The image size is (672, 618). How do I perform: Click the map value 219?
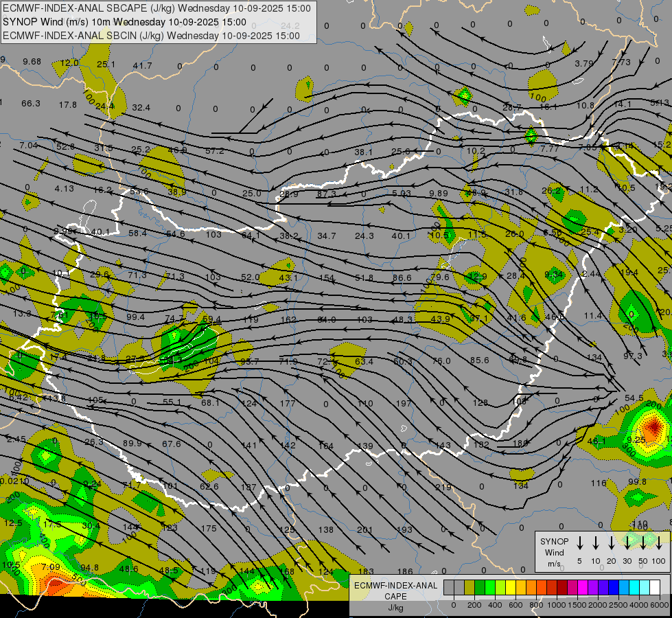443,488
